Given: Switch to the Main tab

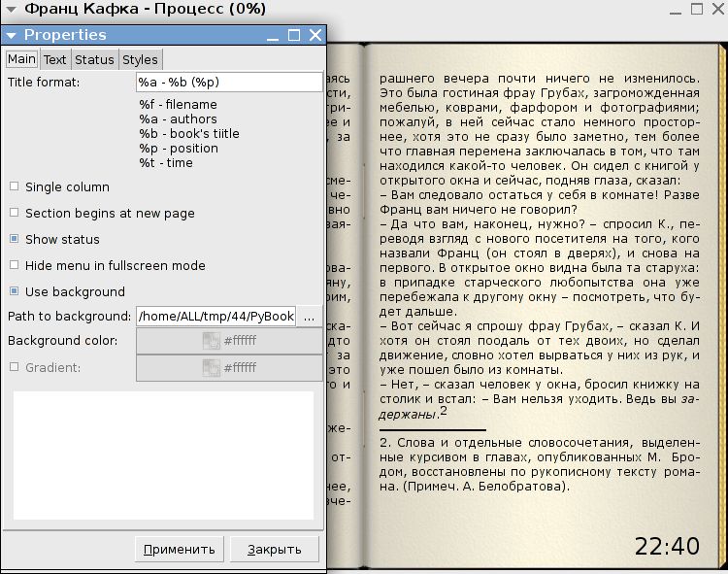Looking at the screenshot, I should pyautogui.click(x=21, y=59).
